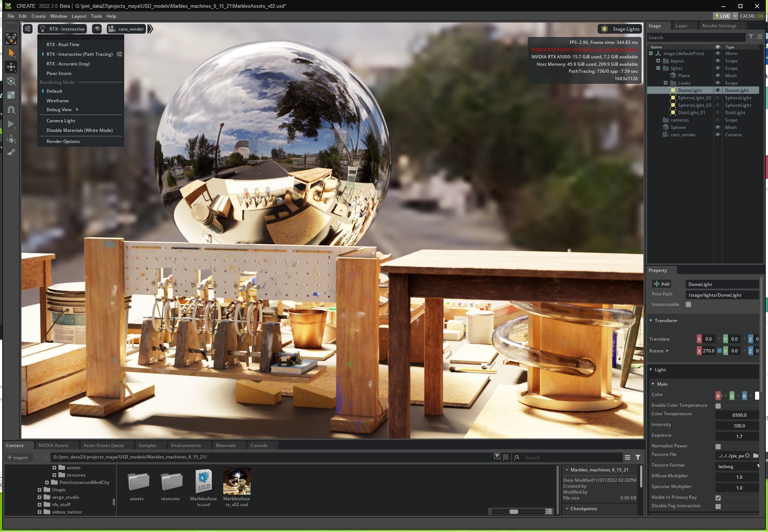Click the light Color white swatch
768x532 pixels.
click(757, 396)
